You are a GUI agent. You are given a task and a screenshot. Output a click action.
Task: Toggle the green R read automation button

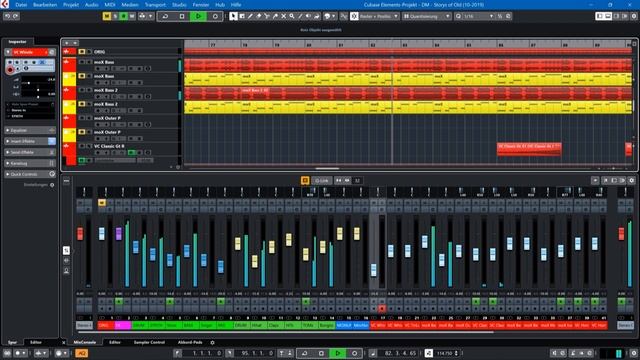click(x=123, y=16)
